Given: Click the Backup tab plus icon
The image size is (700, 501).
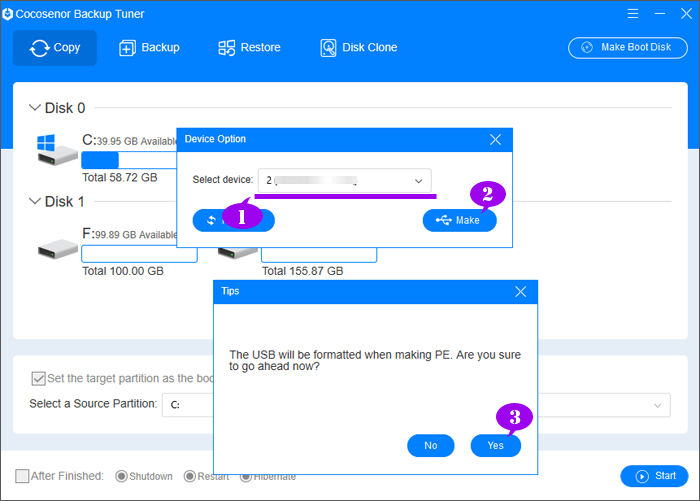Looking at the screenshot, I should [127, 48].
